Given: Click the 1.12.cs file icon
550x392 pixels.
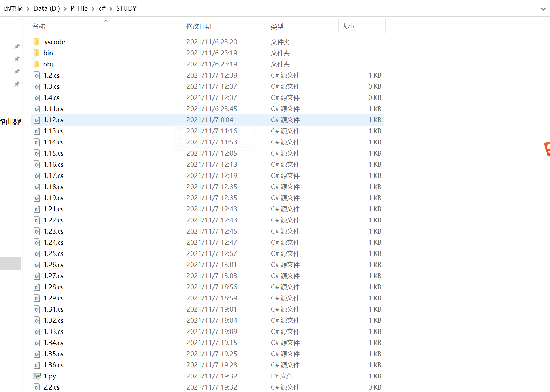Looking at the screenshot, I should click(37, 120).
